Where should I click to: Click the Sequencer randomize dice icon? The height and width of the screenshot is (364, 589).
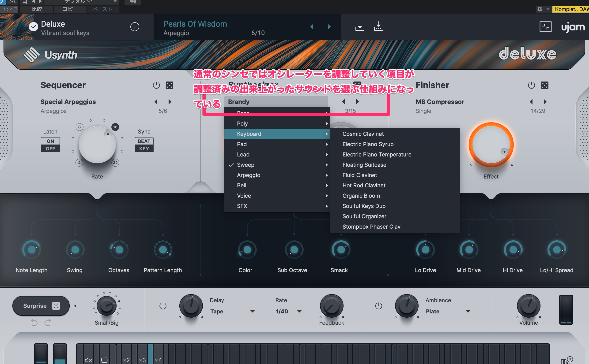[x=169, y=85]
